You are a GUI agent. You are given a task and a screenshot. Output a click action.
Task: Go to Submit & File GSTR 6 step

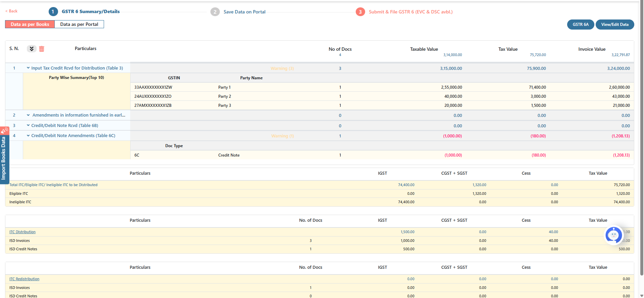click(x=410, y=12)
